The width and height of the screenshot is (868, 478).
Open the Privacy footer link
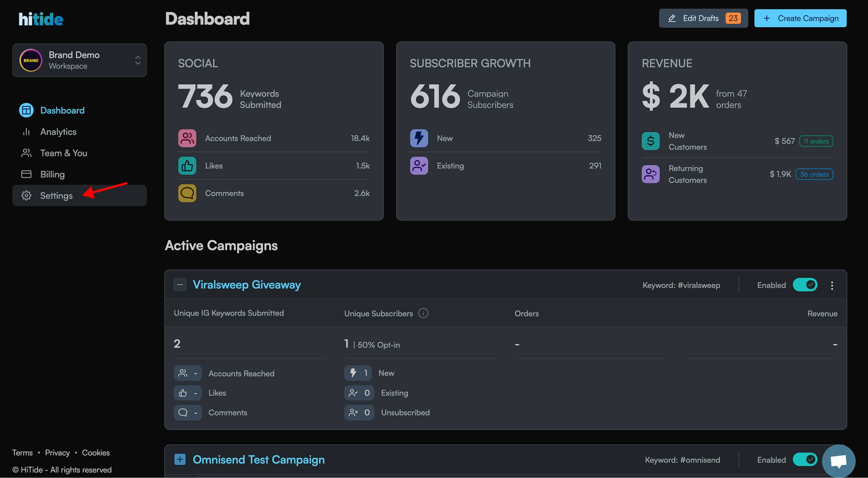[57, 453]
